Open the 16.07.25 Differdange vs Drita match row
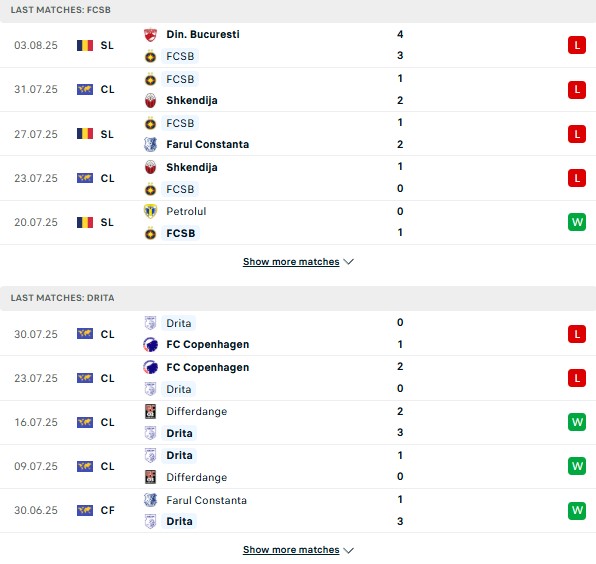The width and height of the screenshot is (596, 564). click(298, 422)
